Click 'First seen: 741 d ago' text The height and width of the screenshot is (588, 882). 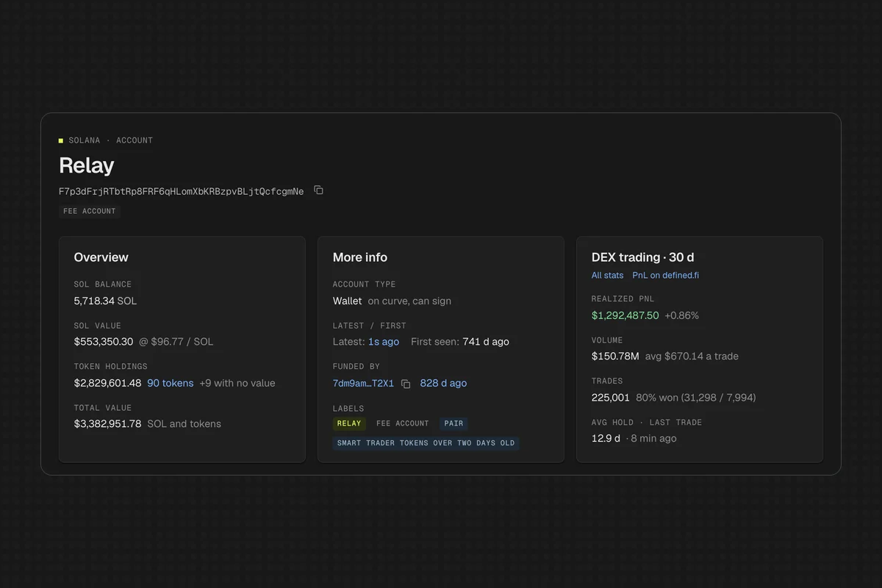coord(459,342)
